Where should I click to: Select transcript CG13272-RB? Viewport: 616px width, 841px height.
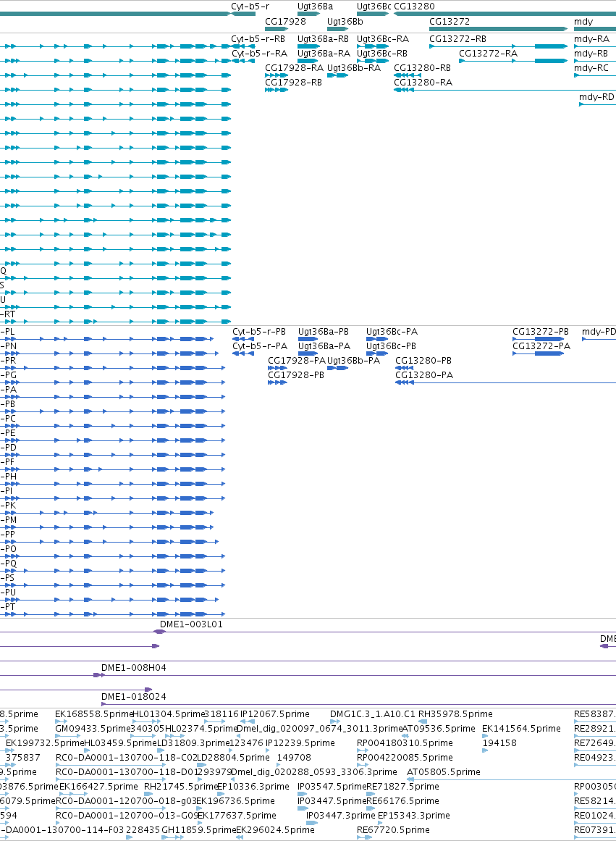pyautogui.click(x=458, y=39)
